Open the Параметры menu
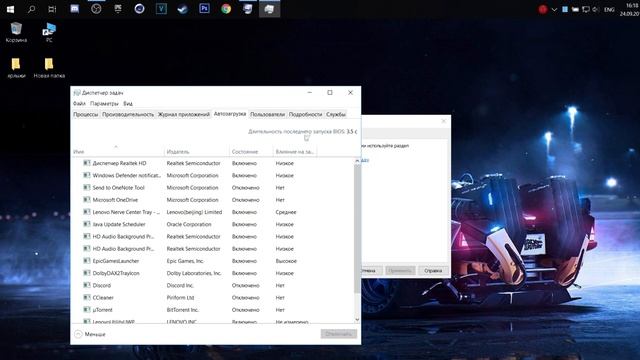The height and width of the screenshot is (360, 640). click(104, 104)
